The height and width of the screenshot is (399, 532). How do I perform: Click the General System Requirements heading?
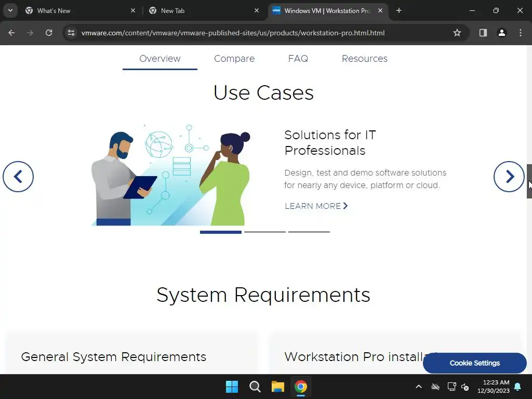click(114, 357)
